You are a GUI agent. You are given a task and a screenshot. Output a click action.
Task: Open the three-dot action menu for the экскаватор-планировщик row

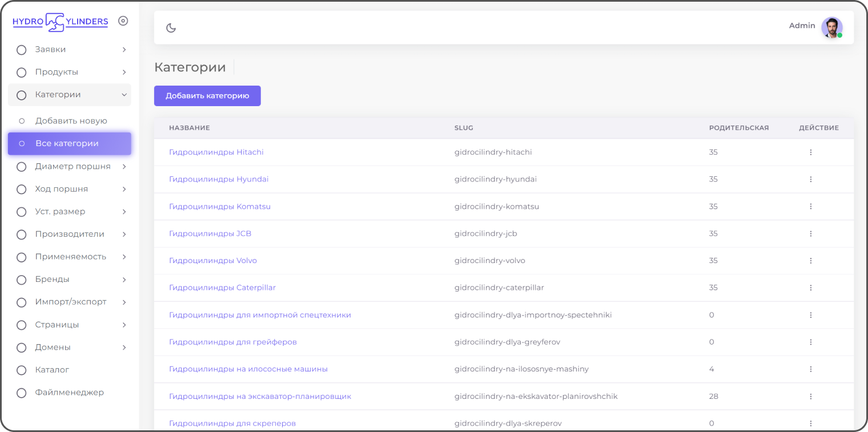tap(810, 396)
